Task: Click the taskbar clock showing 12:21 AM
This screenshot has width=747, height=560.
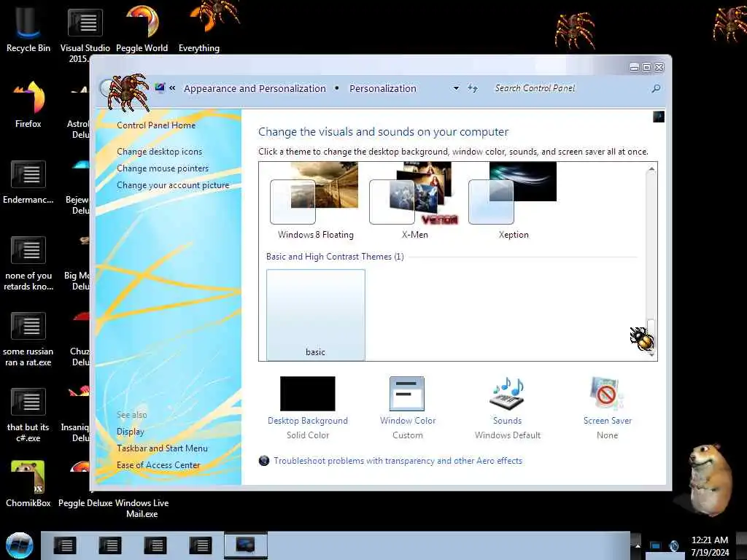Action: click(710, 545)
